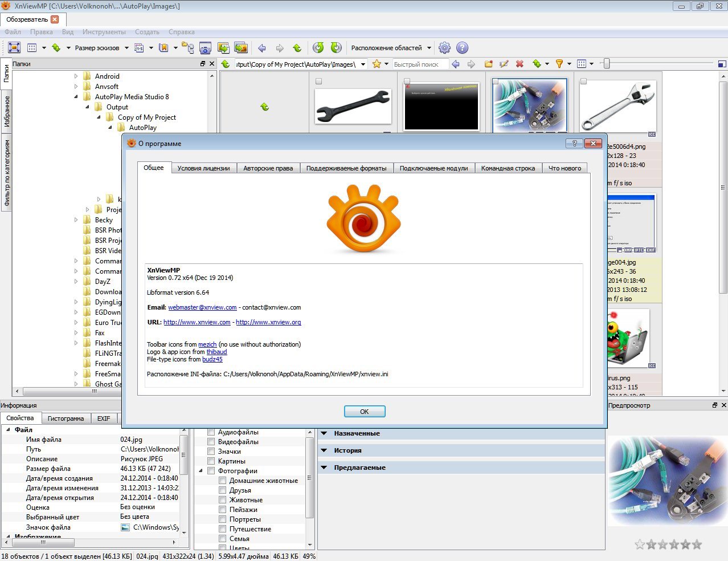Open the http://www.xnview.org link
This screenshot has width=728, height=561.
click(268, 322)
